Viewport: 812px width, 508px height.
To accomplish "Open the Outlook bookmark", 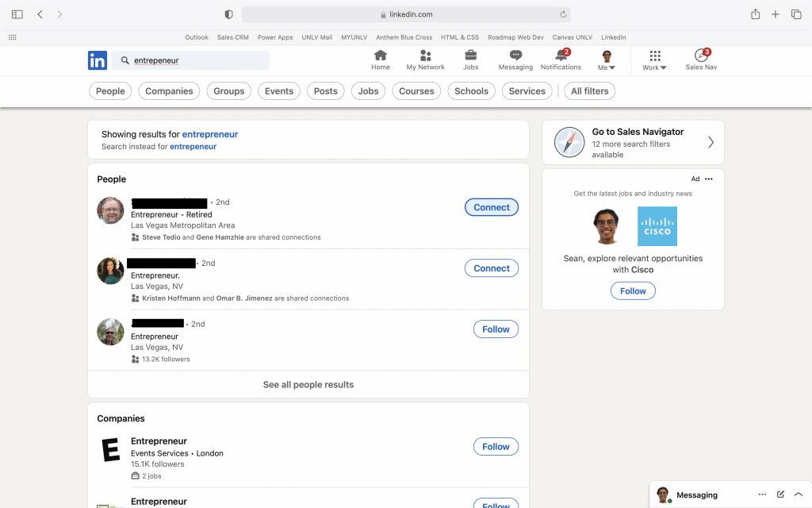I will pos(197,37).
